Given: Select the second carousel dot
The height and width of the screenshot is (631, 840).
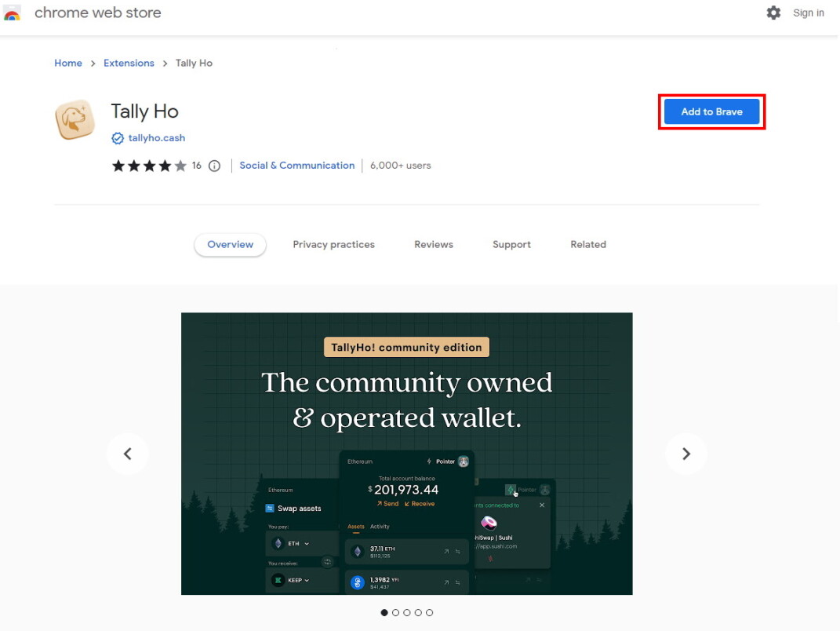Looking at the screenshot, I should point(395,612).
